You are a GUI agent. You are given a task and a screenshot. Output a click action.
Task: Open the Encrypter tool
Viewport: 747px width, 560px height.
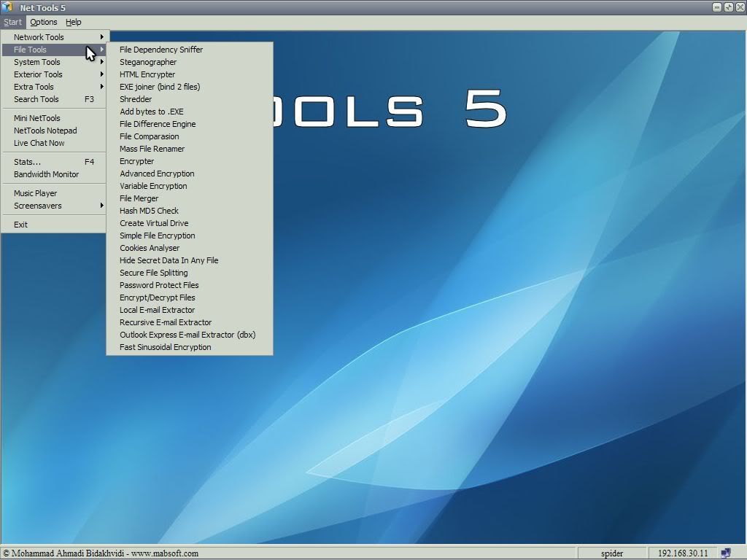(190, 161)
